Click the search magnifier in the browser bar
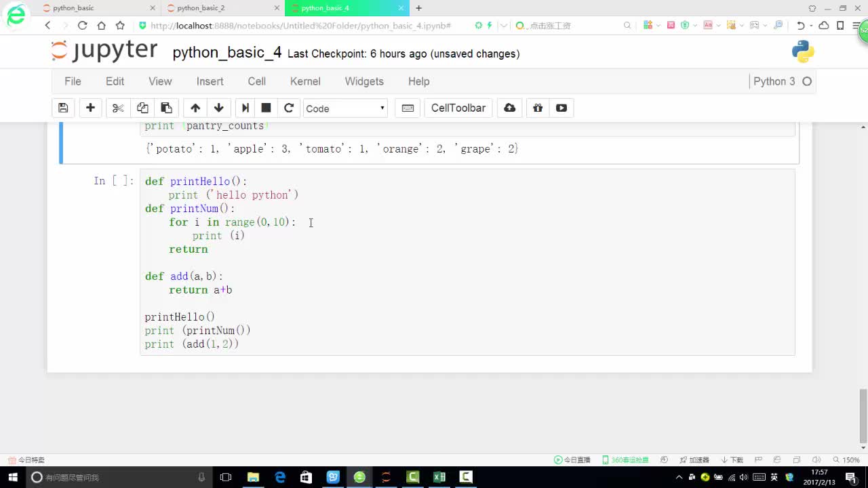The image size is (868, 488). point(627,25)
